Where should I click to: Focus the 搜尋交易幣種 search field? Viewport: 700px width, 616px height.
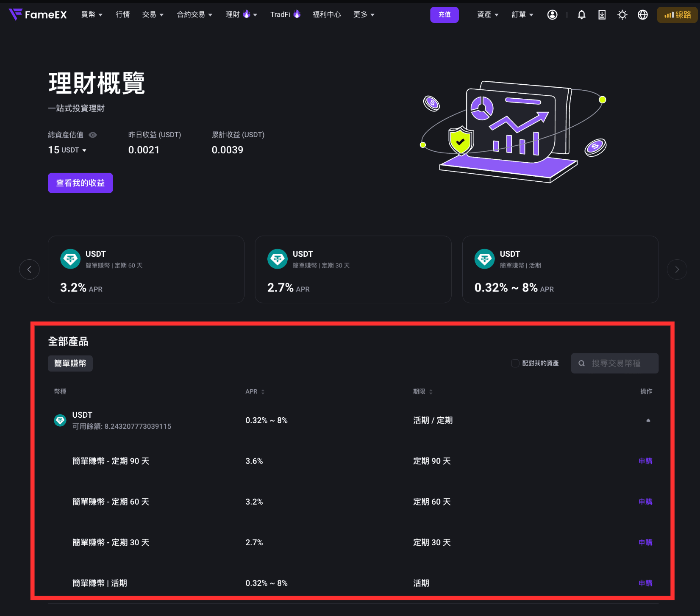(615, 363)
